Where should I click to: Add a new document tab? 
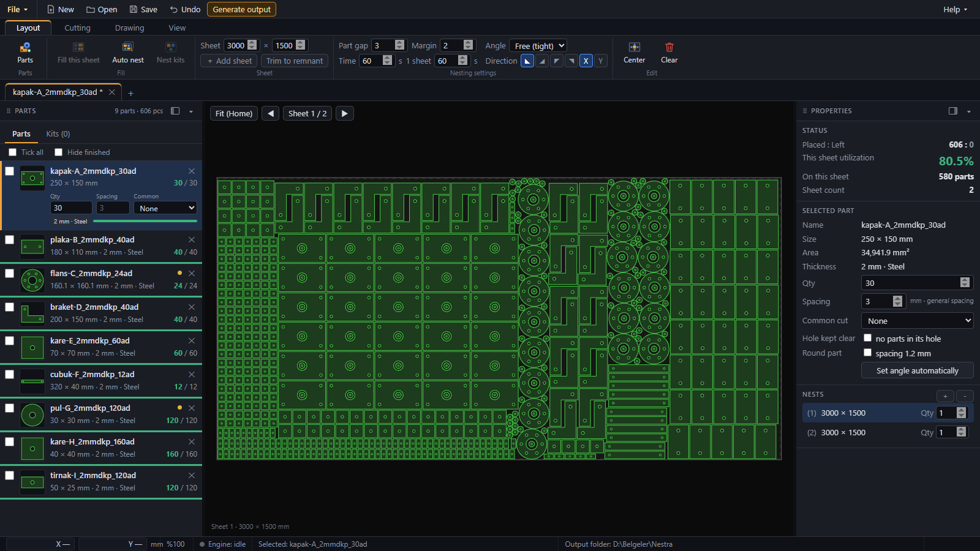130,93
